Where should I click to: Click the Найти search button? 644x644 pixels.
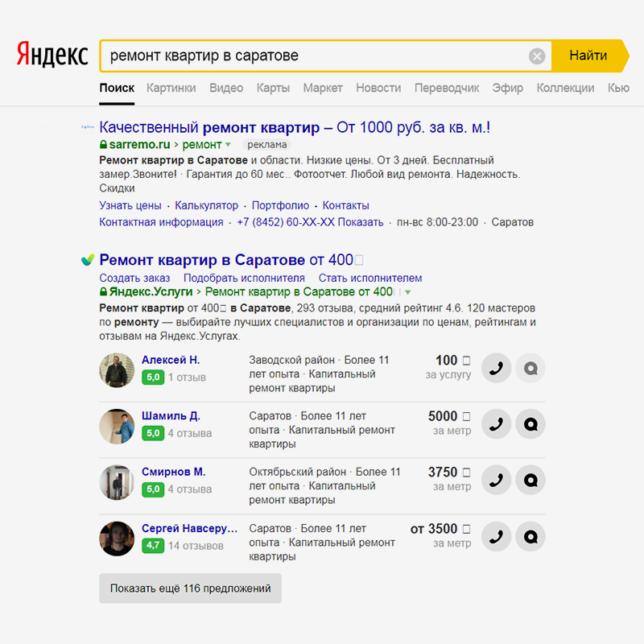(x=588, y=56)
